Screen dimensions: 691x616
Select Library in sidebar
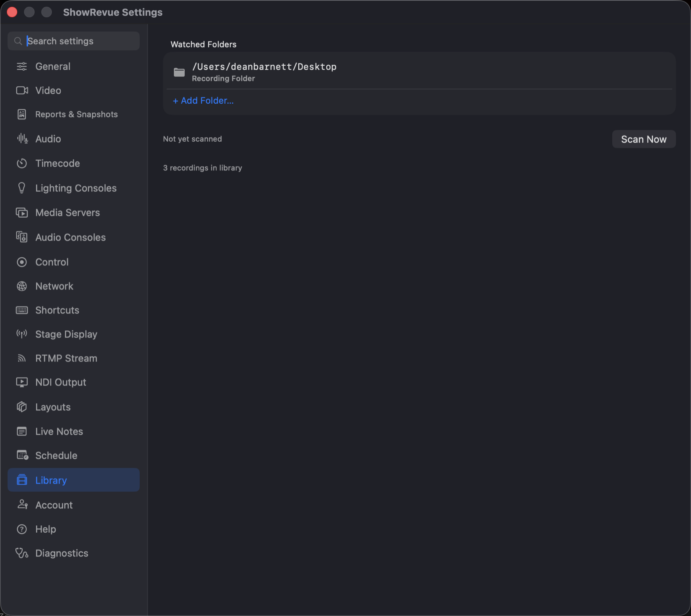[73, 480]
